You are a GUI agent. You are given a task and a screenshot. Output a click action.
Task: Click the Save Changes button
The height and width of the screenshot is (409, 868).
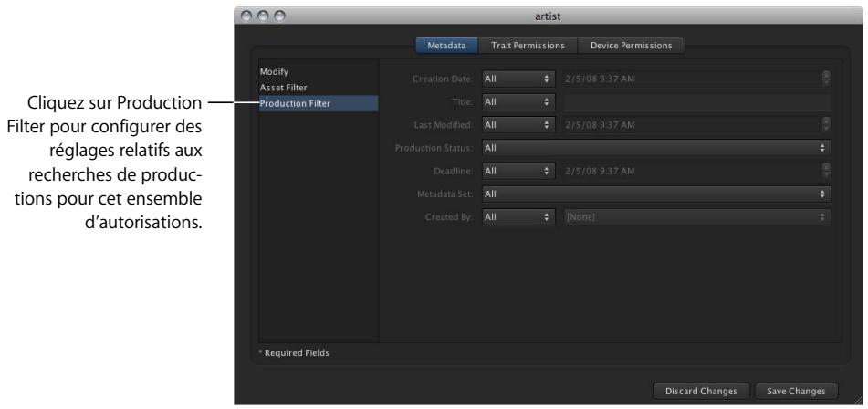[x=796, y=391]
